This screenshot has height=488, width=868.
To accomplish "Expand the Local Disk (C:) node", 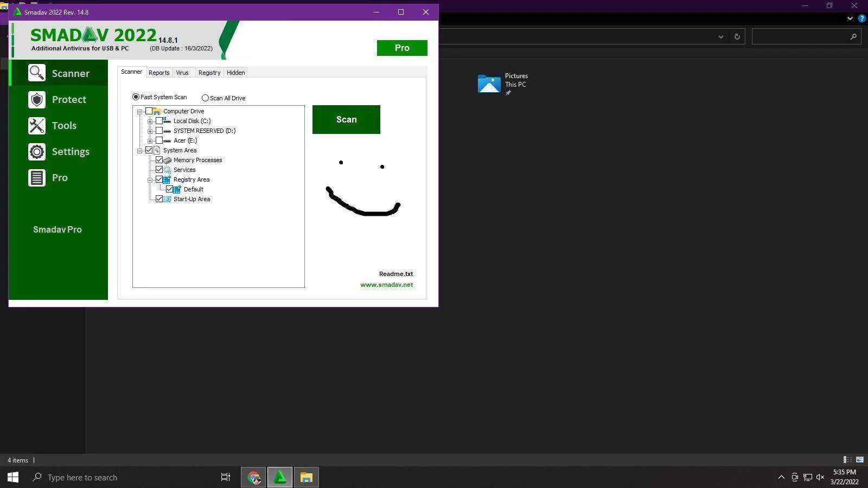I will pyautogui.click(x=150, y=121).
